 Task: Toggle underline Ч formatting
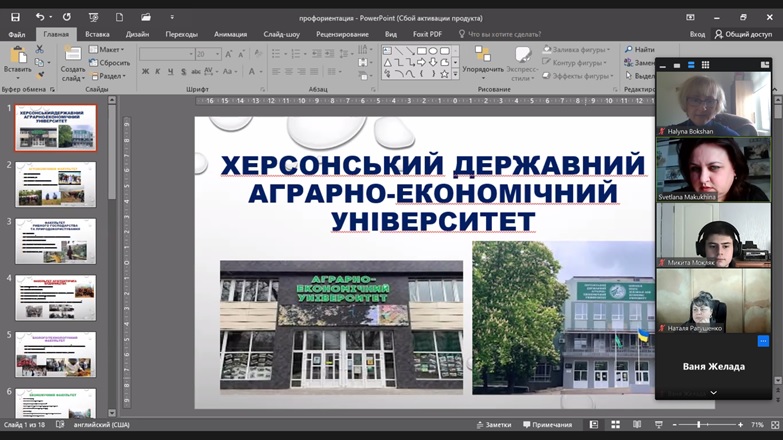pos(171,71)
